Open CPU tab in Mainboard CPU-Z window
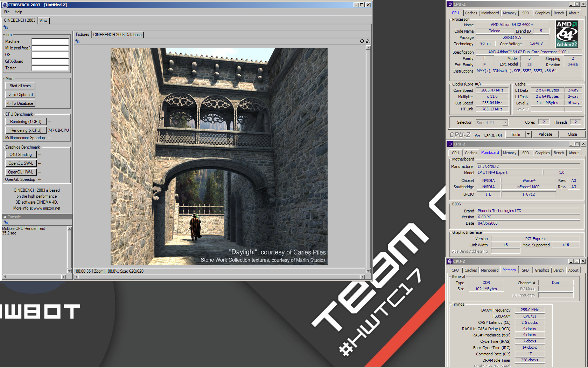This screenshot has width=588, height=368. tap(455, 153)
